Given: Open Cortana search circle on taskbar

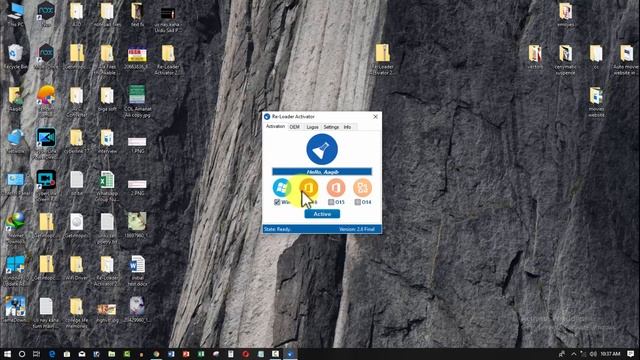Looking at the screenshot, I should [22, 354].
